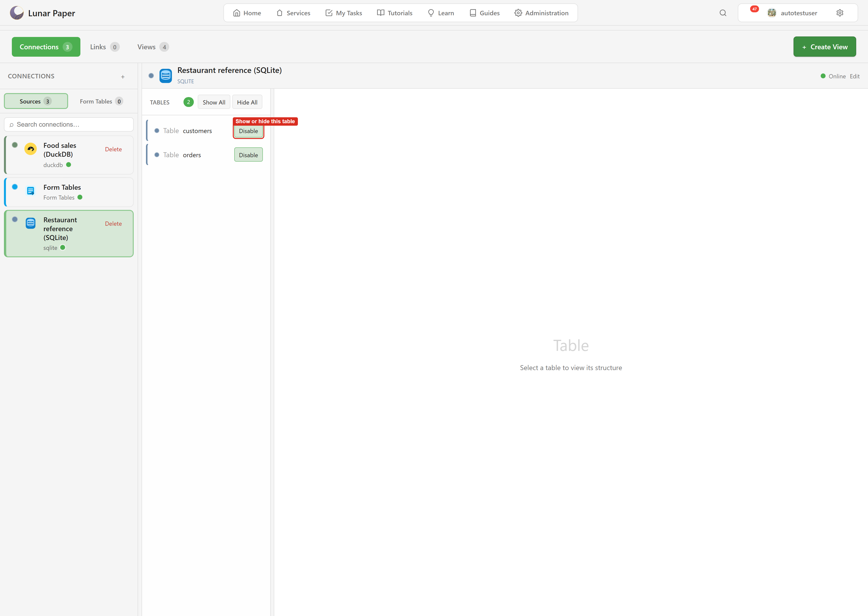Image resolution: width=868 pixels, height=616 pixels.
Task: Focus the Search connections input
Action: pos(69,124)
